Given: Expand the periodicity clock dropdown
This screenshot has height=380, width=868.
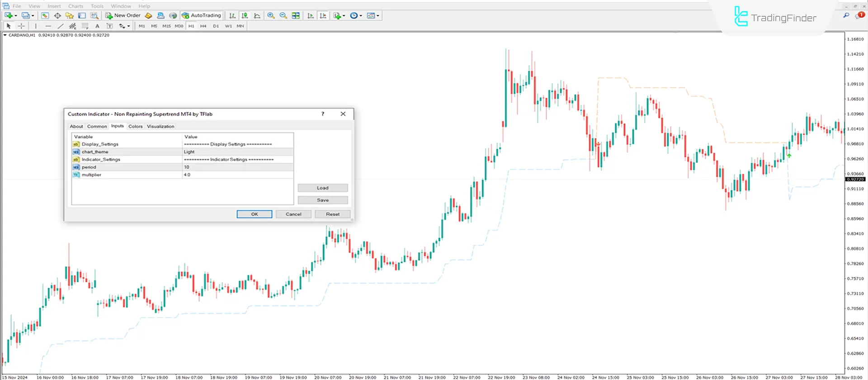Looking at the screenshot, I should 361,16.
